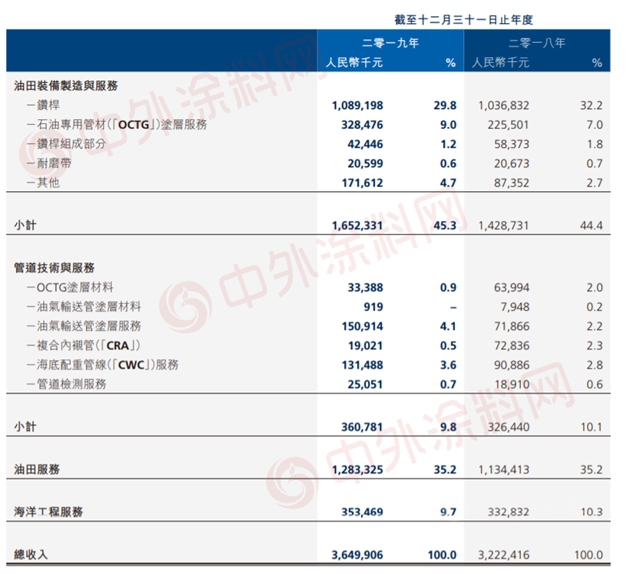Click the 管道檢測服務 row label
The width and height of the screenshot is (640, 574).
[x=66, y=384]
